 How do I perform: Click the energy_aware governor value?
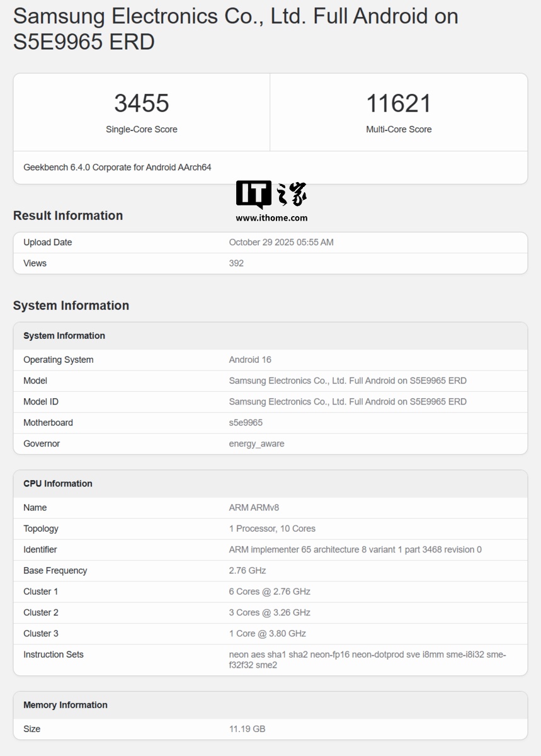[x=256, y=444]
